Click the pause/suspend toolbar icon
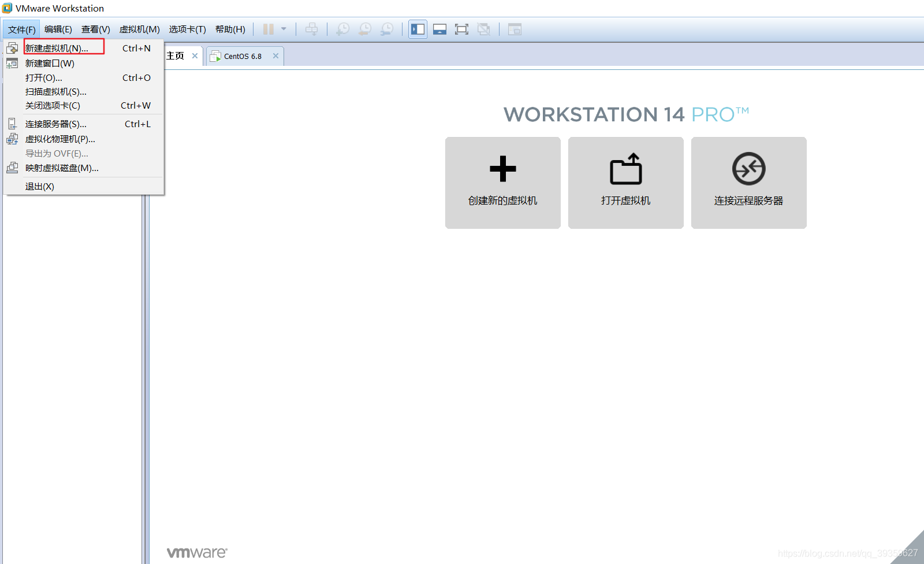The image size is (924, 564). [269, 29]
